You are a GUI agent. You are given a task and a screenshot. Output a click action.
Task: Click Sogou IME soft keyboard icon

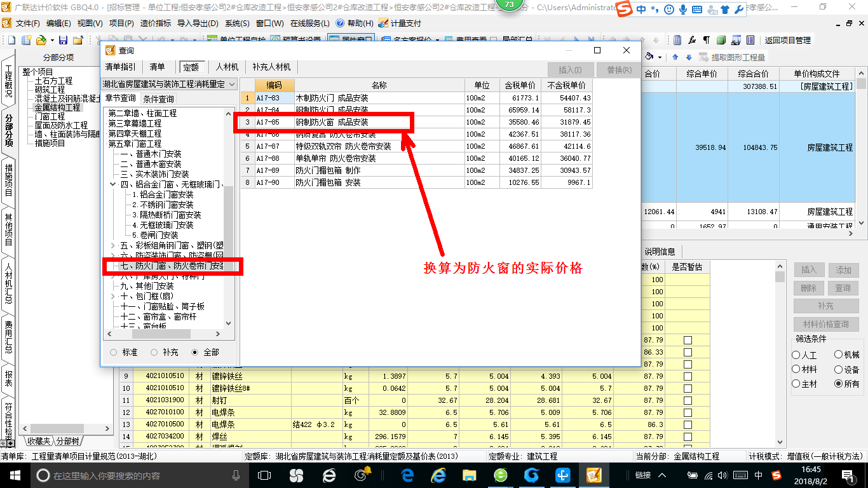tap(698, 10)
